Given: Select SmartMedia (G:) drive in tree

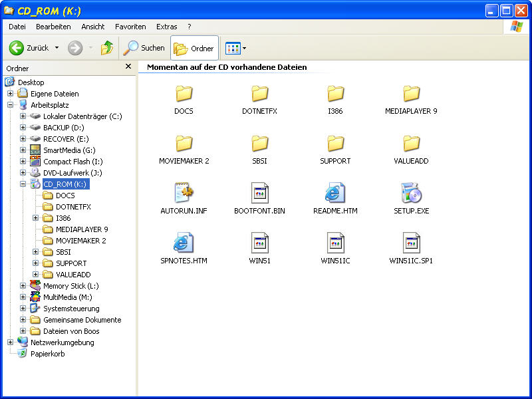Looking at the screenshot, I should pyautogui.click(x=69, y=150).
